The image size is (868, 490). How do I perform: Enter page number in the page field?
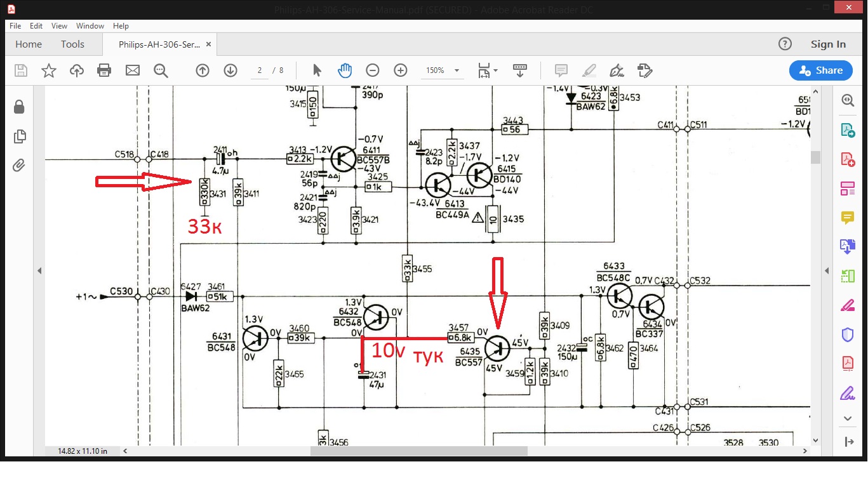(260, 70)
